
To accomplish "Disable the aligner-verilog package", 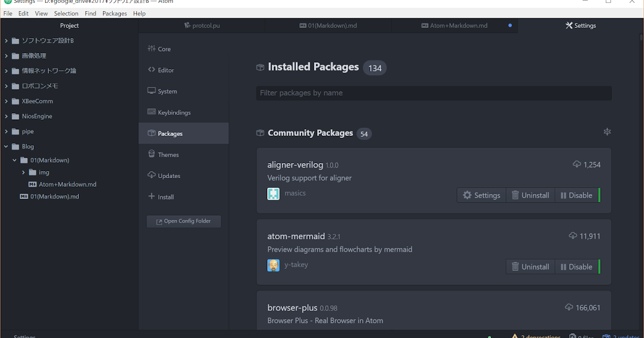I will 576,195.
